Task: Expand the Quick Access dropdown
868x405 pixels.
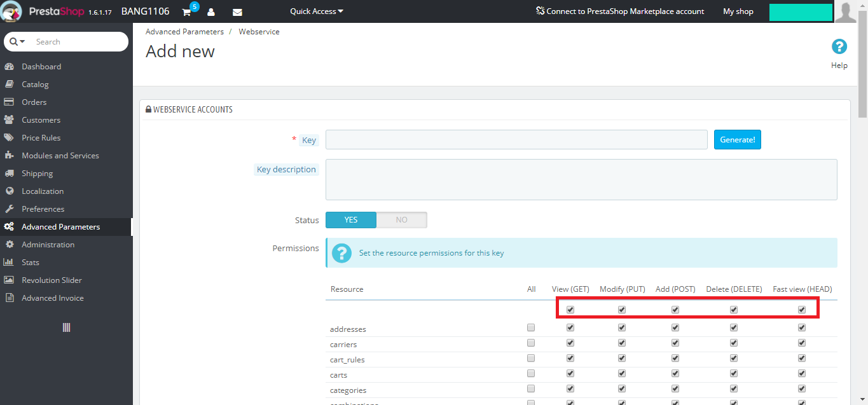Action: (x=317, y=11)
